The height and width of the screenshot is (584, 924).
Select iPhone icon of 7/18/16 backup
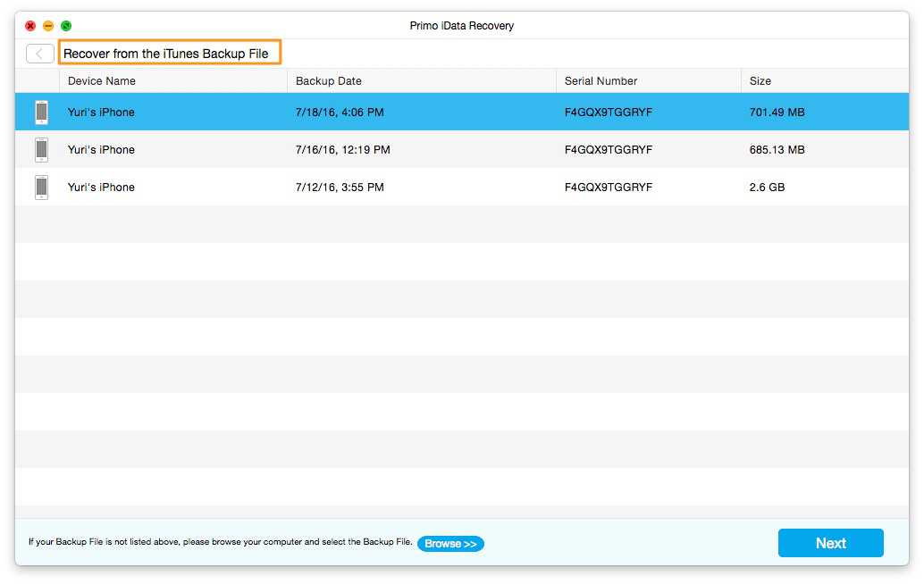[x=41, y=112]
